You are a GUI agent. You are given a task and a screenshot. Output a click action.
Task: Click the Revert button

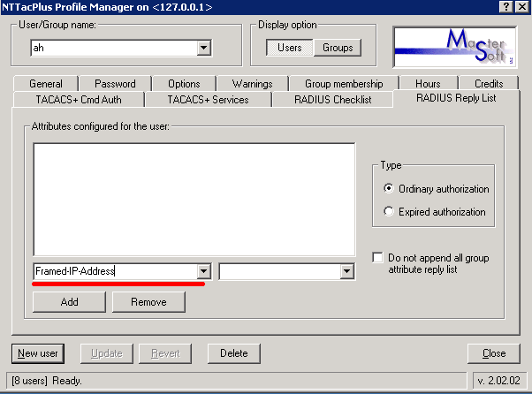click(165, 353)
